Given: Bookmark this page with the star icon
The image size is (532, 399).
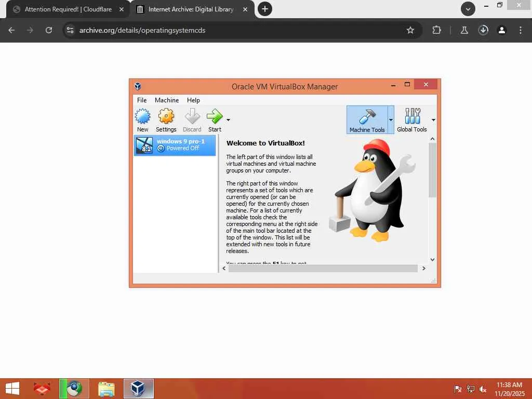Looking at the screenshot, I should point(410,30).
